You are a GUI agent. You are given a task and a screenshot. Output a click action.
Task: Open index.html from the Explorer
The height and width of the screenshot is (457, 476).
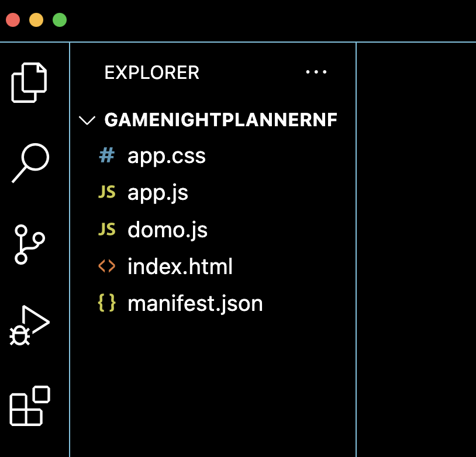click(x=180, y=266)
